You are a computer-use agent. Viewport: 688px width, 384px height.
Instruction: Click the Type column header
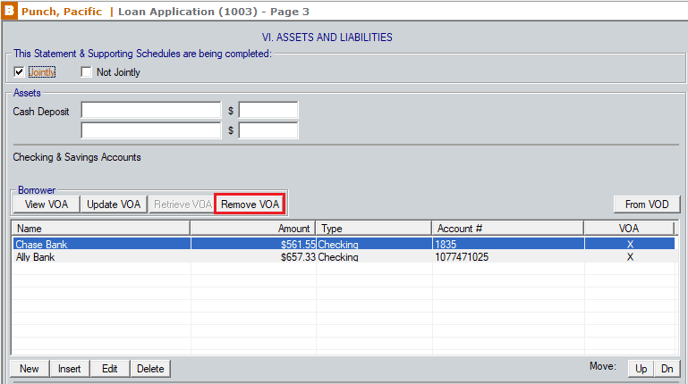click(374, 228)
